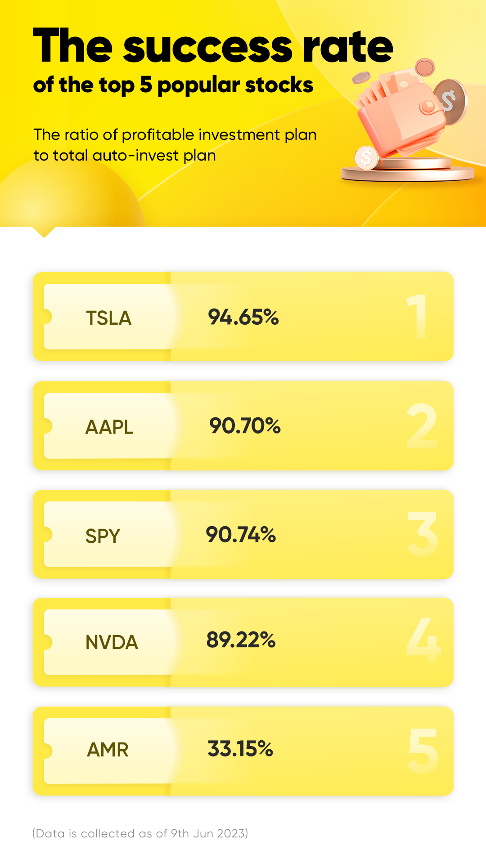Click the 90.74% success rate value
The image size is (486, 868).
point(241,534)
